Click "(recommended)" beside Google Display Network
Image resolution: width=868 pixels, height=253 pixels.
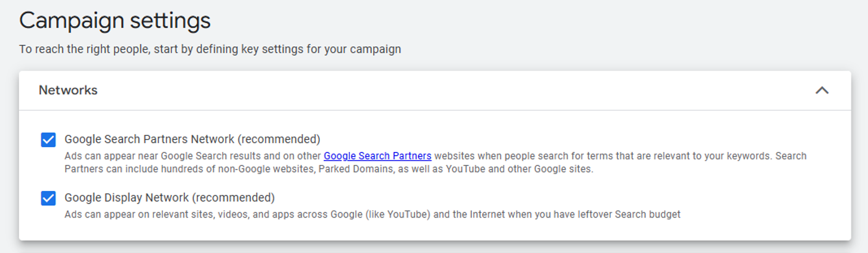pyautogui.click(x=233, y=197)
